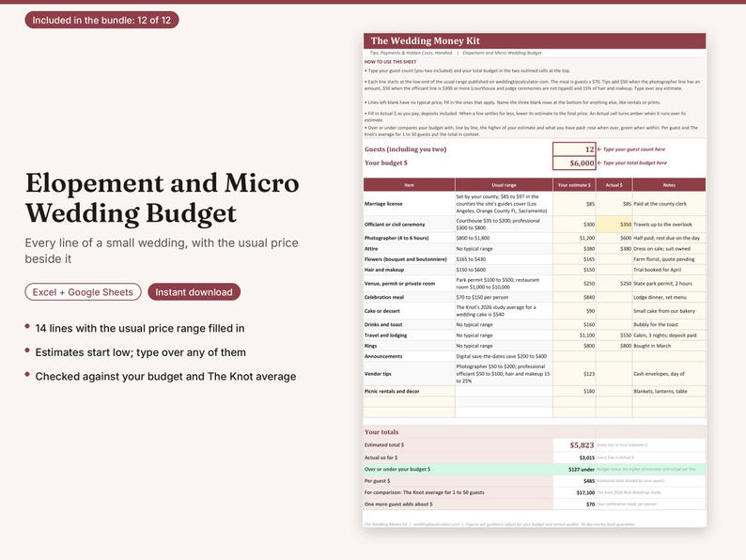The width and height of the screenshot is (746, 560).
Task: Select the 'Flowers (bouquet and boutonniere)' row label
Action: click(406, 259)
